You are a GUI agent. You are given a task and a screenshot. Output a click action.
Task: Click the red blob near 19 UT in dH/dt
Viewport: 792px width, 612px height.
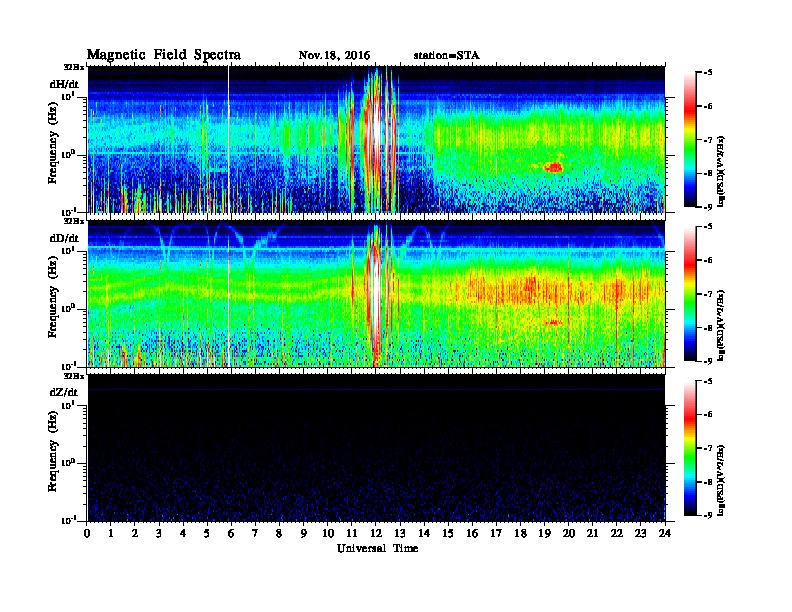[x=554, y=167]
